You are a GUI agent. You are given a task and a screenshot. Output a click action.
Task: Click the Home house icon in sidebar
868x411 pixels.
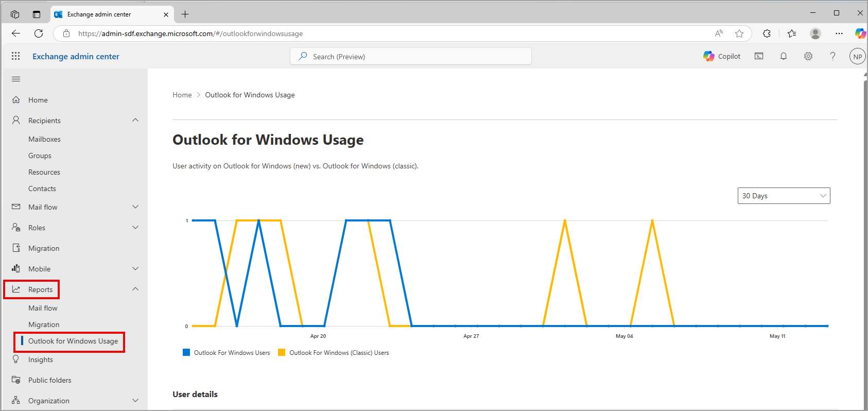click(16, 100)
